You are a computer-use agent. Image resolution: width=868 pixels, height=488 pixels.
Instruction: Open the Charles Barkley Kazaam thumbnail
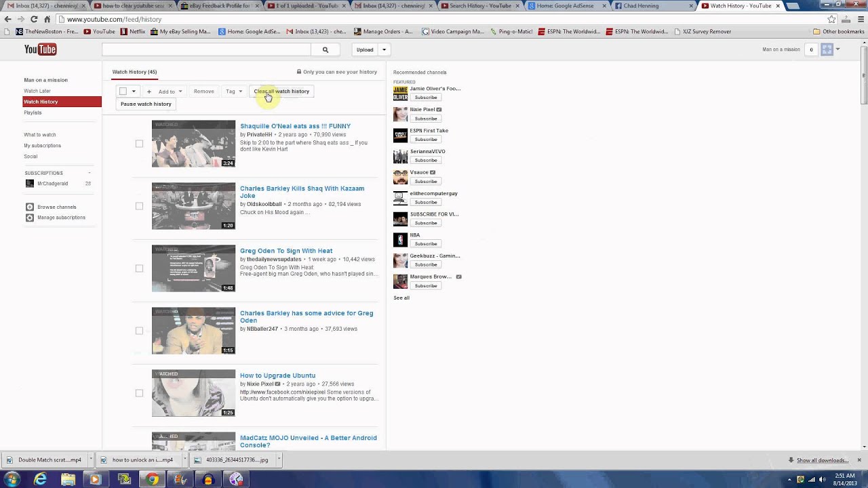coord(193,206)
